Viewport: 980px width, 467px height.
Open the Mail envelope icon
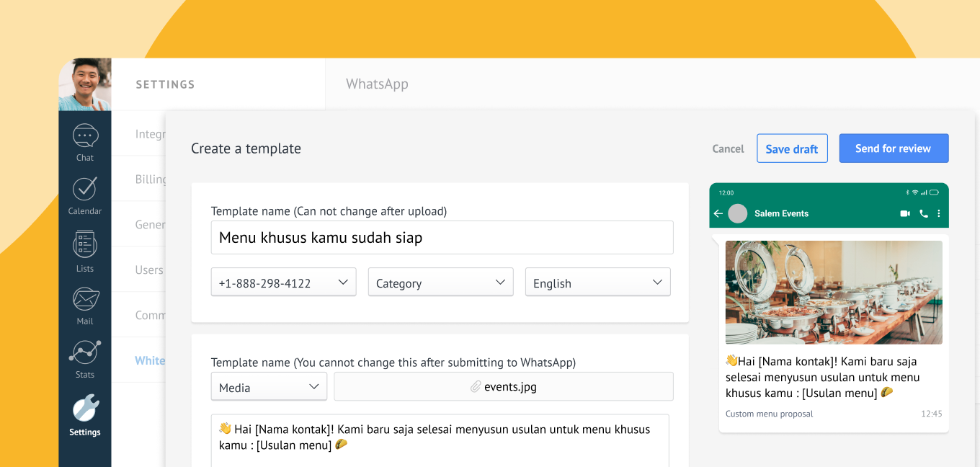(x=85, y=299)
